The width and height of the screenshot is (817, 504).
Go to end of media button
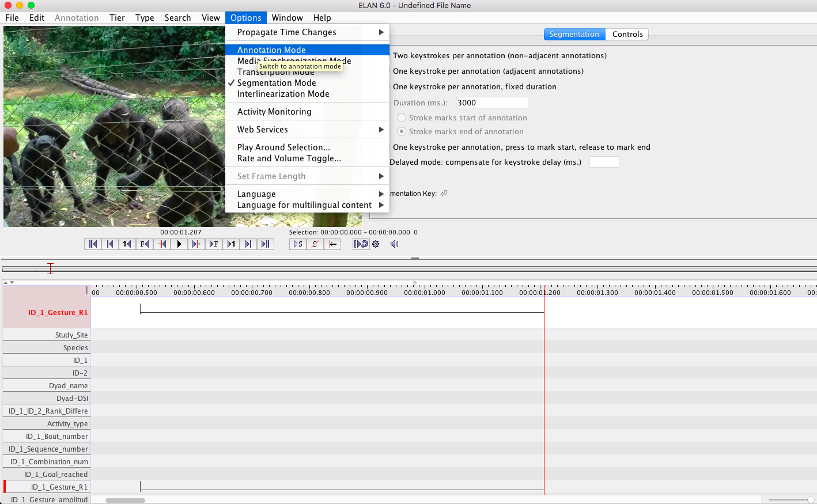pyautogui.click(x=266, y=244)
